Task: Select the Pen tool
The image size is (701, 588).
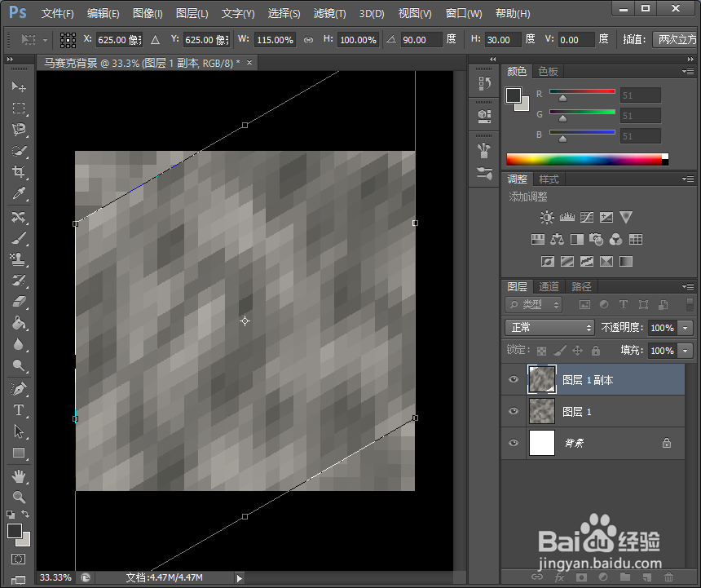Action: tap(19, 389)
